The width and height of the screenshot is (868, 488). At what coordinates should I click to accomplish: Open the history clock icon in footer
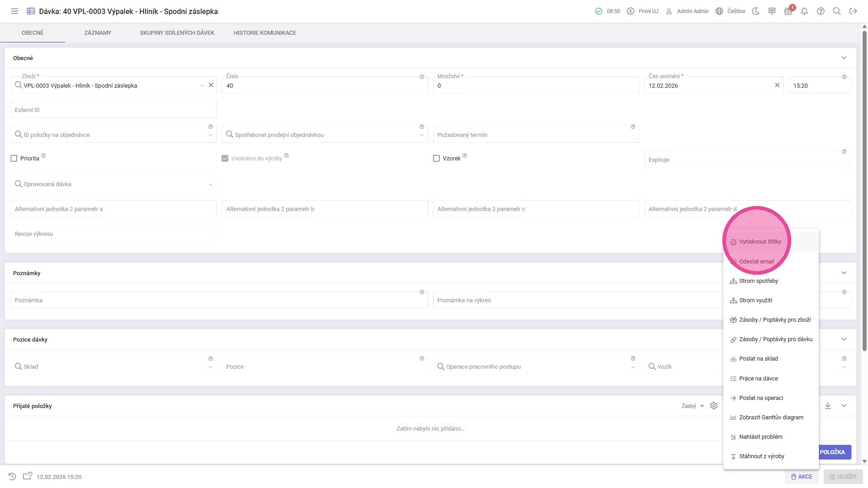(x=12, y=477)
